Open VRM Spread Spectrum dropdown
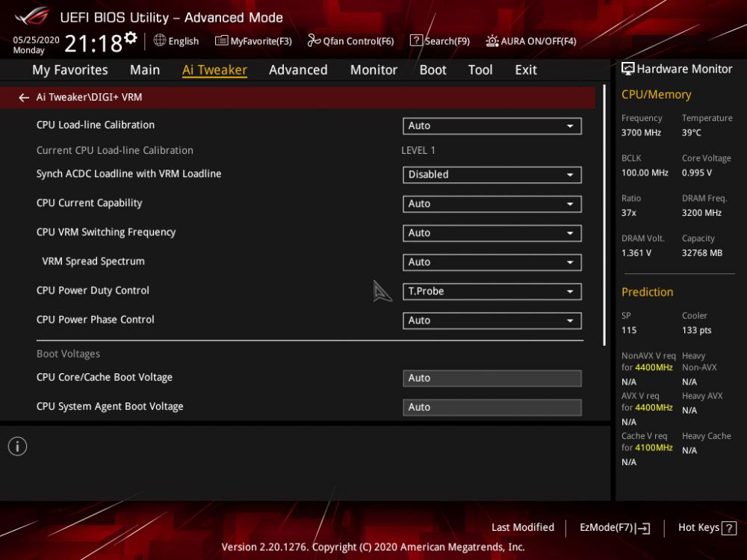Viewport: 747px width, 560px height. 492,262
